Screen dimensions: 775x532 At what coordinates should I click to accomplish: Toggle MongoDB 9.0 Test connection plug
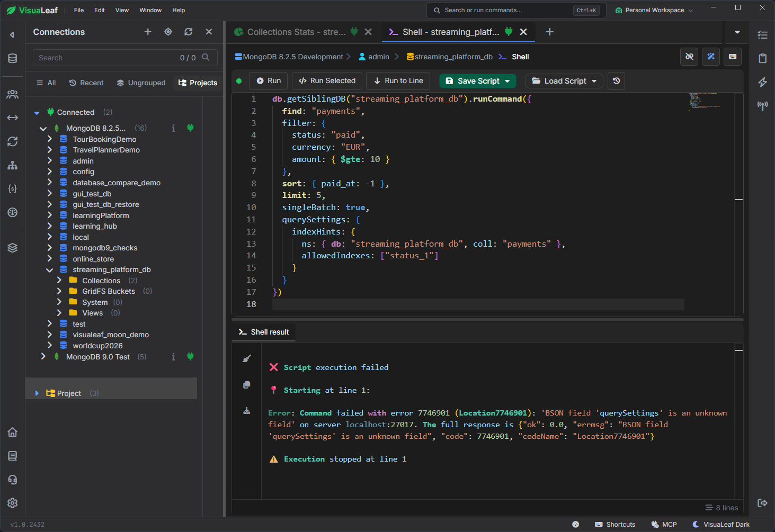(190, 357)
